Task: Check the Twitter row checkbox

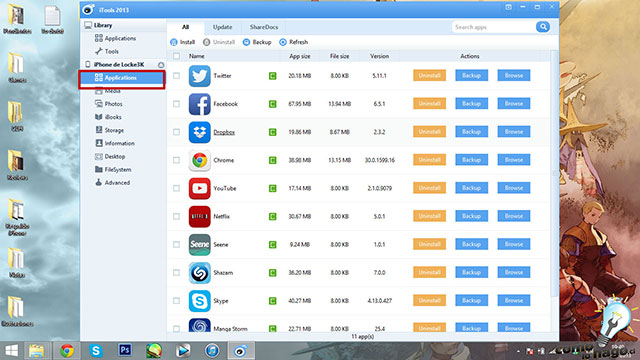Action: coord(176,76)
